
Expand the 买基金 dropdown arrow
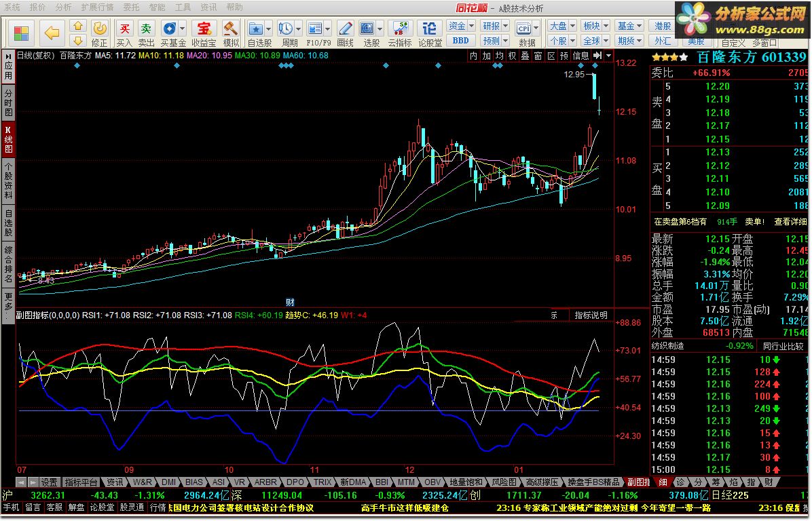click(183, 28)
